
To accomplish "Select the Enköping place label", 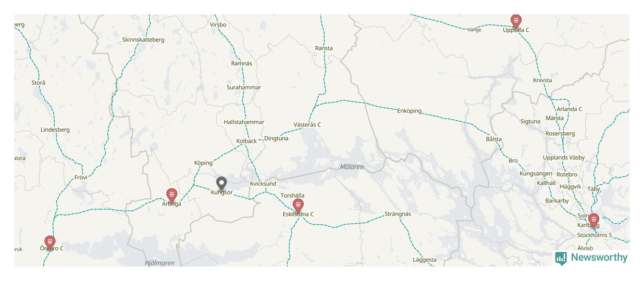I will 409,111.
